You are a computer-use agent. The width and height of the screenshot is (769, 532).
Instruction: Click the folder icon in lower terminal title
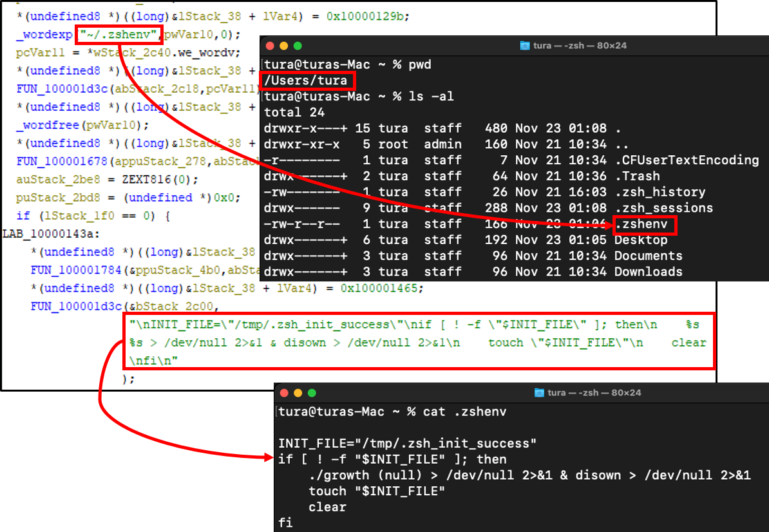coord(539,393)
